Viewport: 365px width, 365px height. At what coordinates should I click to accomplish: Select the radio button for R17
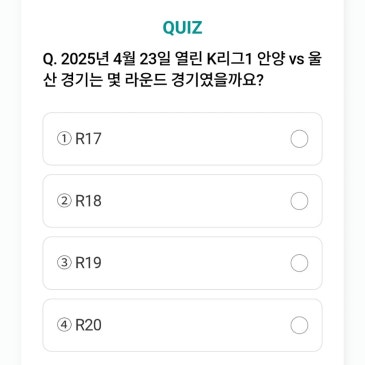click(299, 139)
